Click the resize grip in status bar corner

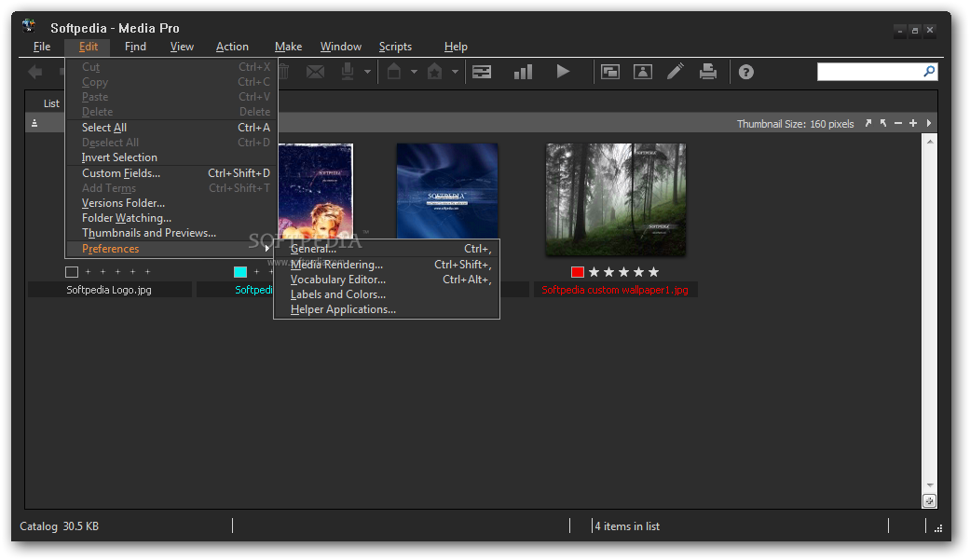(x=938, y=527)
